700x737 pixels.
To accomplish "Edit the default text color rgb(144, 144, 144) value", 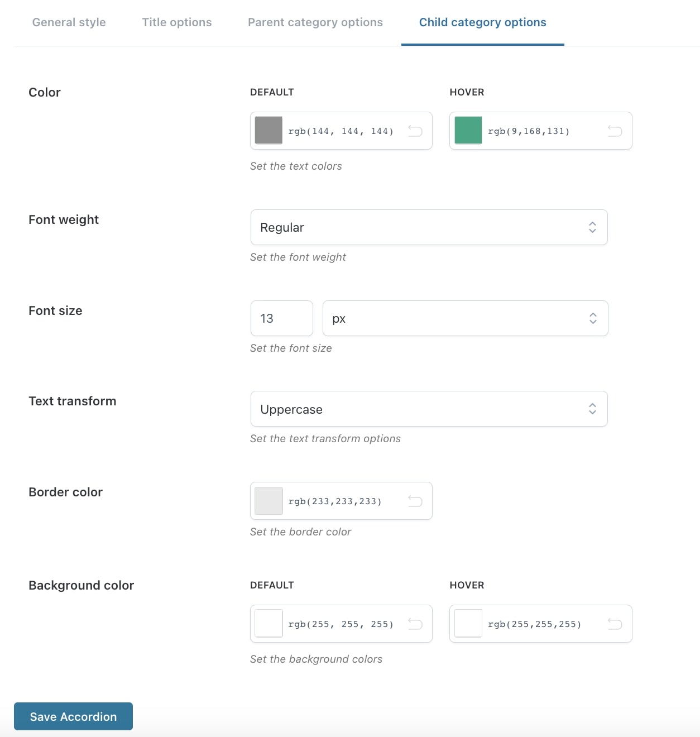I will point(341,131).
